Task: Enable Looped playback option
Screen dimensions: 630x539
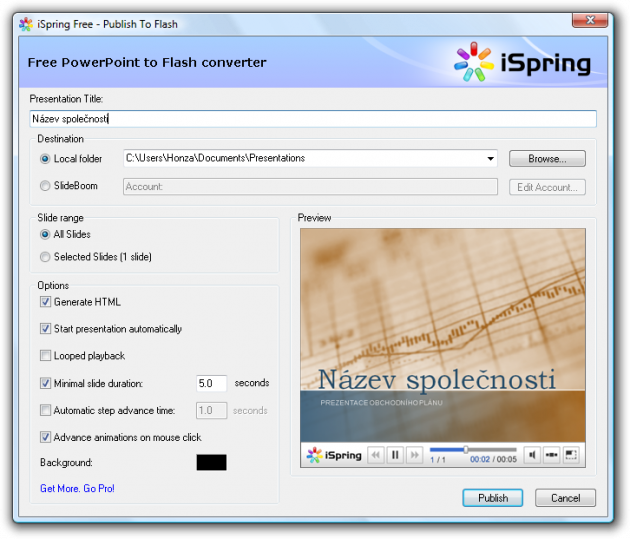Action: click(45, 356)
